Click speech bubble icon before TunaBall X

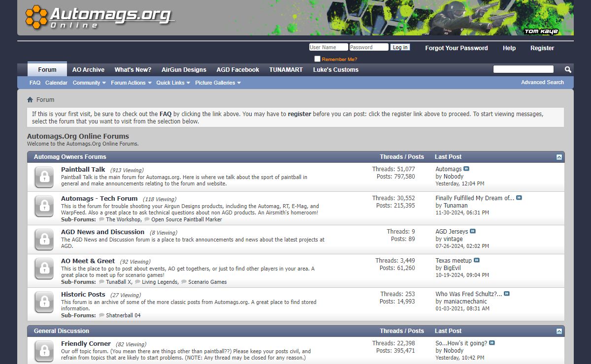click(x=101, y=282)
